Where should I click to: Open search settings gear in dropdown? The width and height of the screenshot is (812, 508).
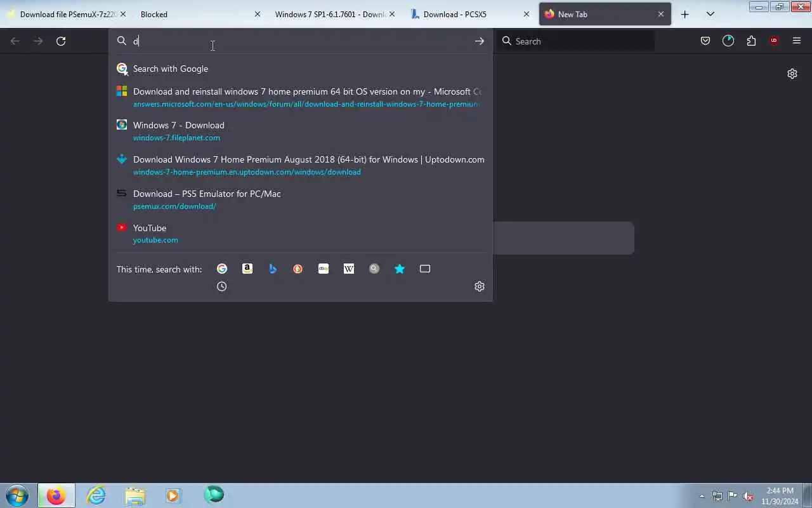coord(480,286)
